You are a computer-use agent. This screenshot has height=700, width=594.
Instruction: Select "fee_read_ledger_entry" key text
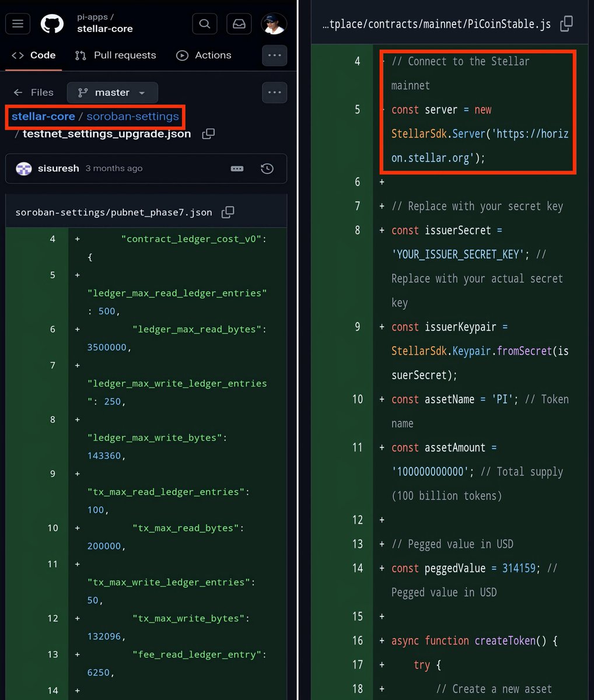click(197, 655)
